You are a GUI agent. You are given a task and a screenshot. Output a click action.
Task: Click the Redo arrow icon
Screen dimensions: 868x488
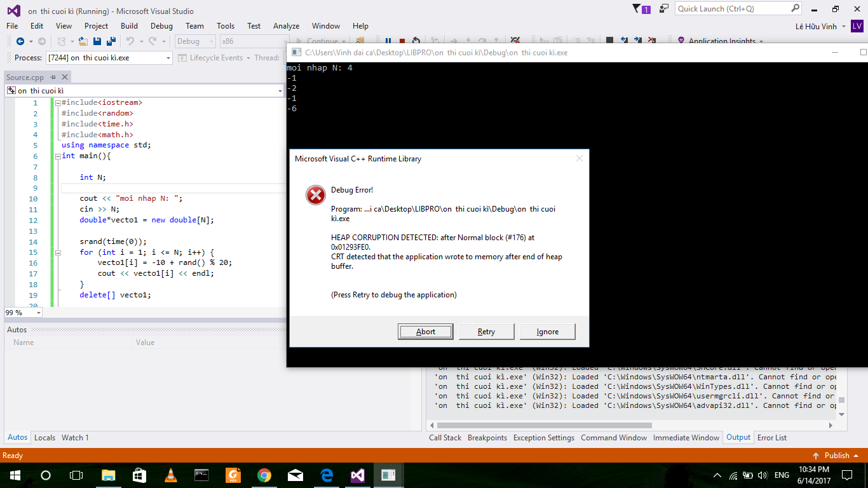(153, 41)
